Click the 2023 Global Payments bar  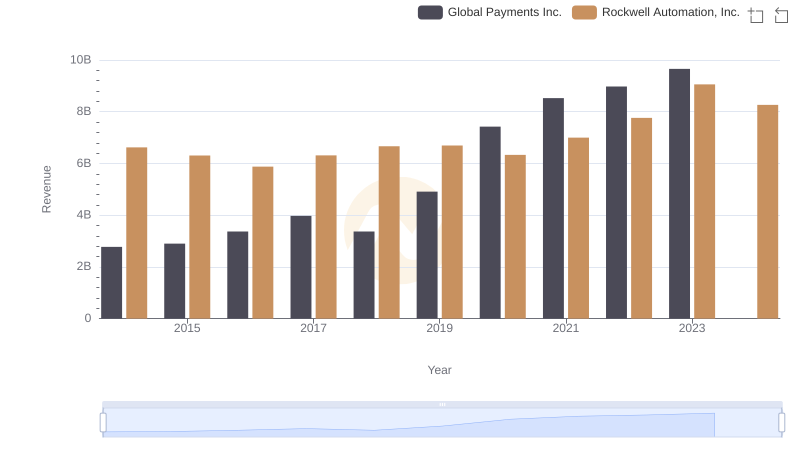click(680, 194)
